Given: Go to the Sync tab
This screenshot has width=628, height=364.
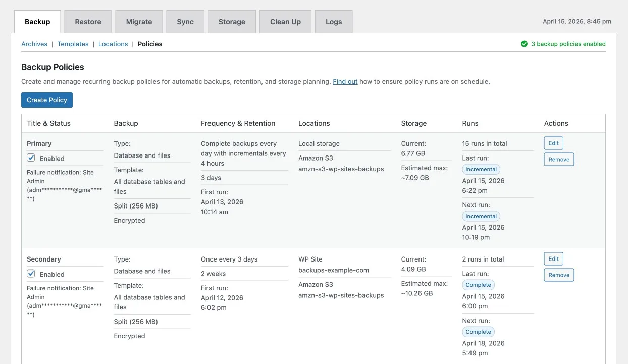Looking at the screenshot, I should coord(185,22).
